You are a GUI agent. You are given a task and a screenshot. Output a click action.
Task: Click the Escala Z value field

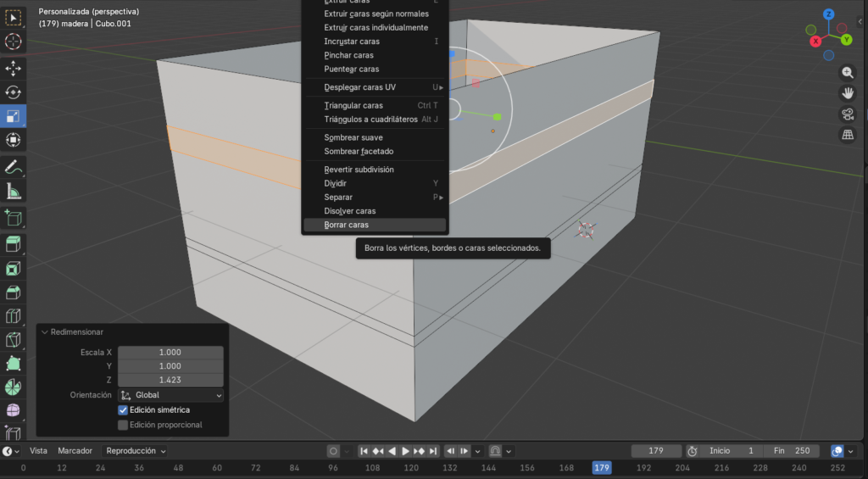coord(170,380)
